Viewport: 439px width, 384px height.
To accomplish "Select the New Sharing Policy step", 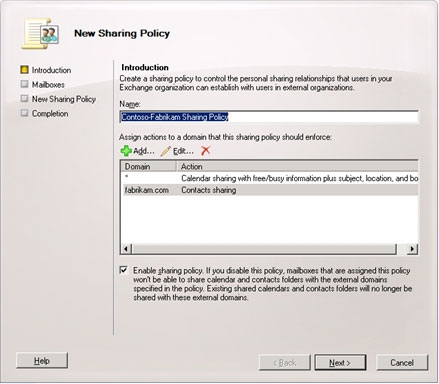I will pyautogui.click(x=58, y=99).
